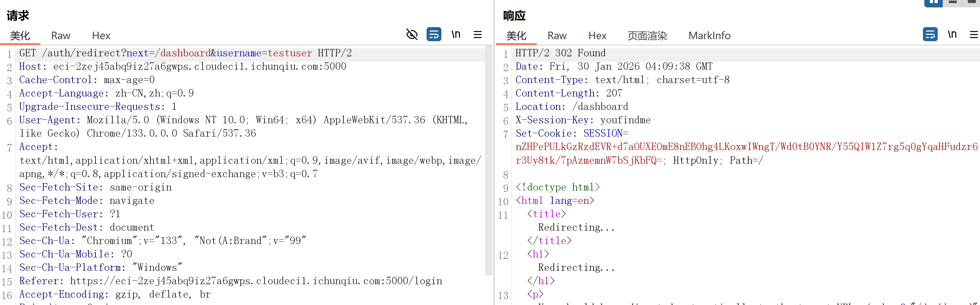980x305 pixels.
Task: Switch response view to Raw tab
Action: pyautogui.click(x=557, y=36)
